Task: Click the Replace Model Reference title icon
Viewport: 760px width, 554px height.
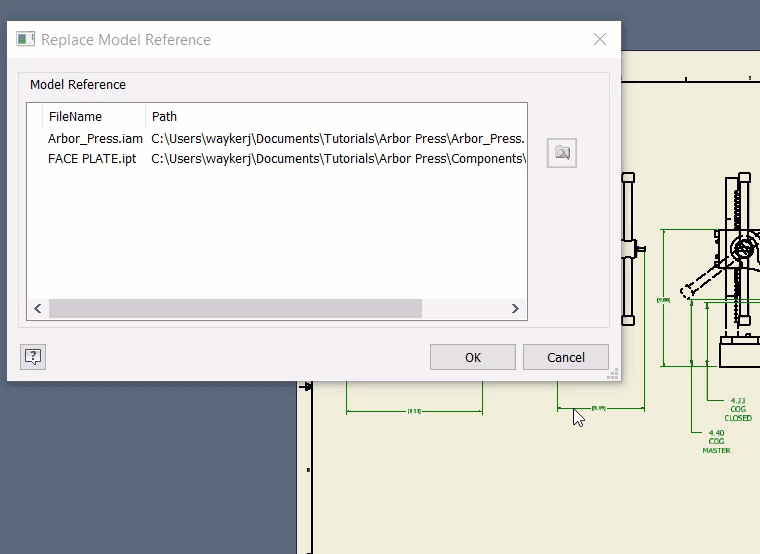Action: [x=26, y=40]
